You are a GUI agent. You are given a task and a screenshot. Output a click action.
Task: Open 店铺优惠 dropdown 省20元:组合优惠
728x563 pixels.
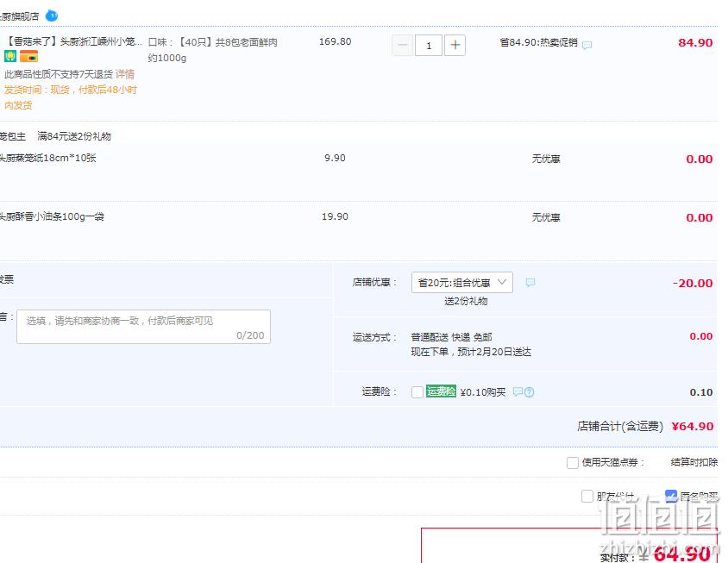[462, 282]
